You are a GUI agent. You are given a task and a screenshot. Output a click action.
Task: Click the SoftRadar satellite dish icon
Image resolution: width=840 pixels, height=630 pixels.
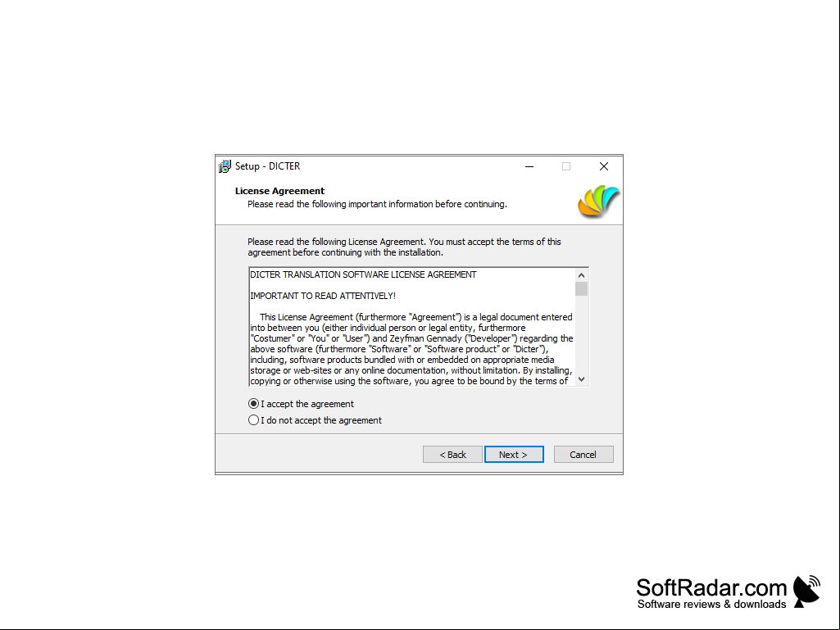(806, 591)
